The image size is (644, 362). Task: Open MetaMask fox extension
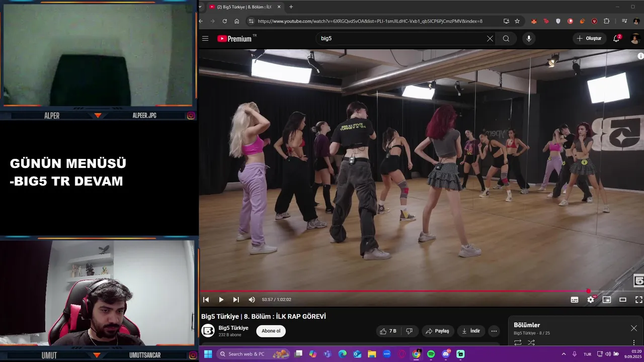click(x=534, y=21)
